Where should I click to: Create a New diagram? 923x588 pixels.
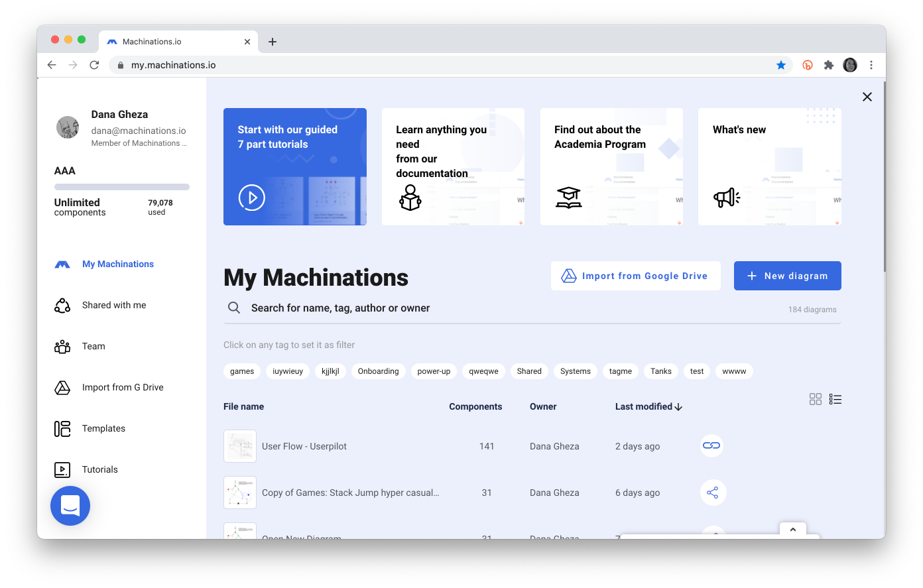[x=788, y=276]
